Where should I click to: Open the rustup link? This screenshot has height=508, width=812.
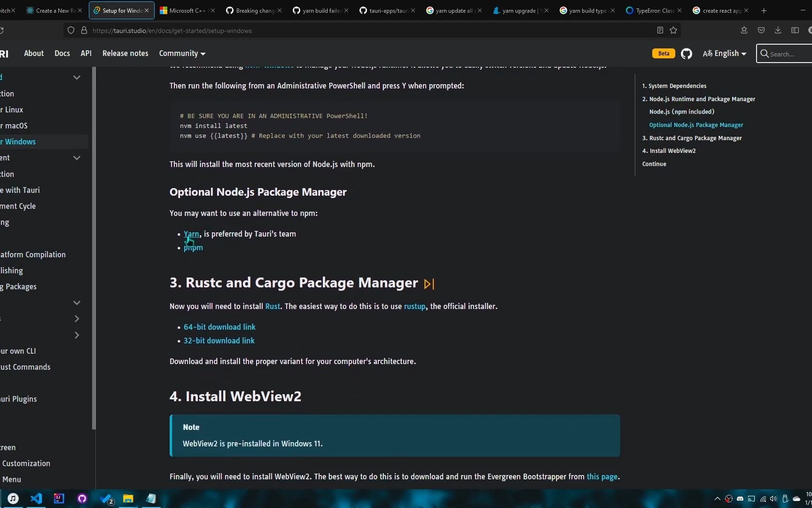point(415,306)
